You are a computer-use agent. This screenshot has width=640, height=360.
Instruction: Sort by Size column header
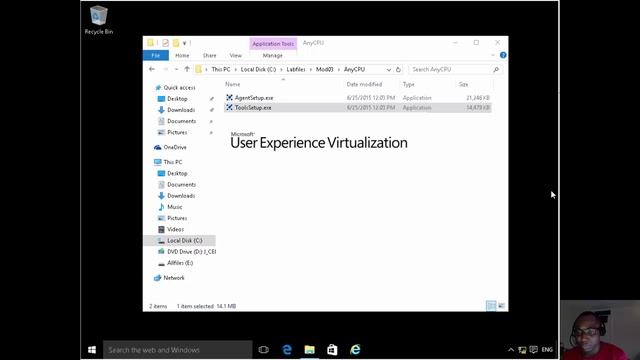(x=463, y=84)
